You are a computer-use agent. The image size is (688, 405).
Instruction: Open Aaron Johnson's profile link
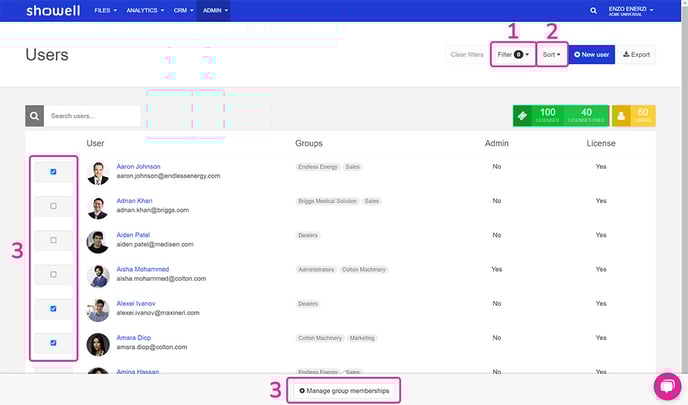138,167
